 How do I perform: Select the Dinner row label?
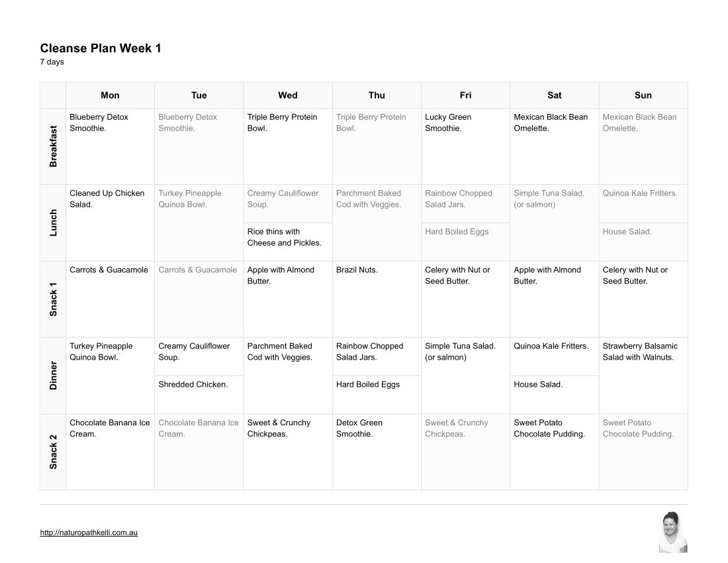(54, 376)
